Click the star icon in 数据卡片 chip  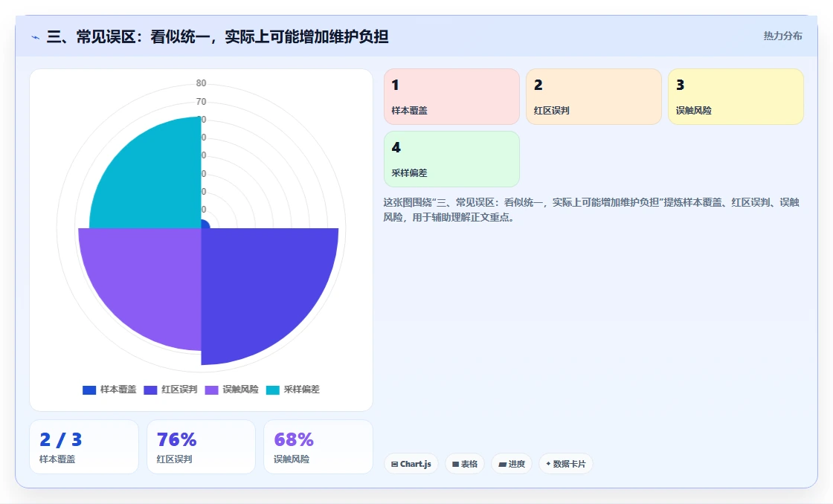(548, 464)
